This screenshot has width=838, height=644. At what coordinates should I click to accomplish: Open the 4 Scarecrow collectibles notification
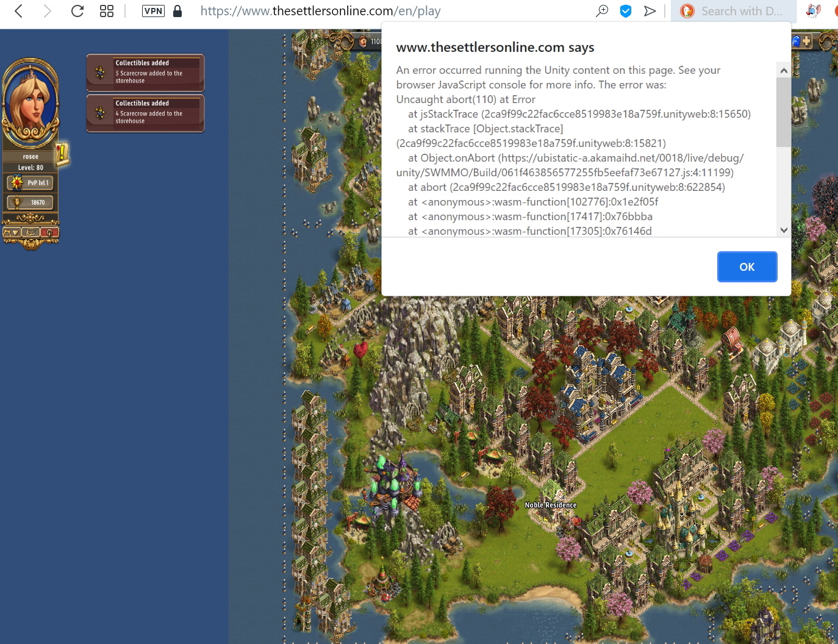pos(145,113)
